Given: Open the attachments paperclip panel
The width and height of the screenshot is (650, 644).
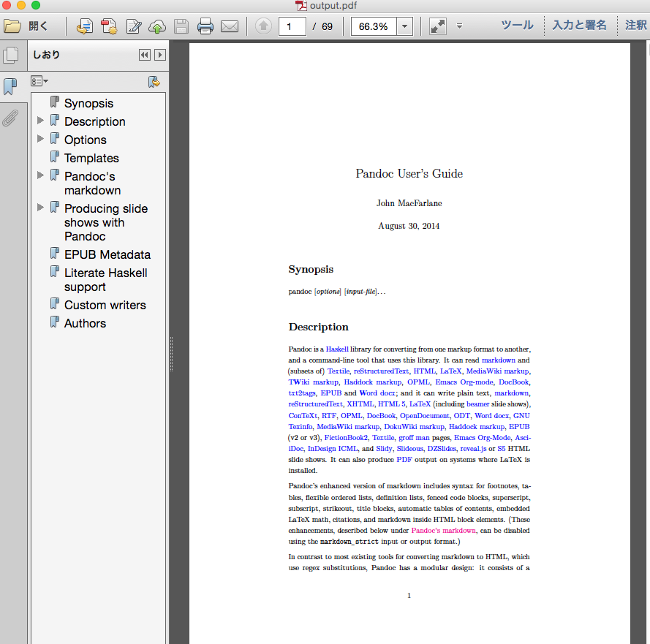Looking at the screenshot, I should click(10, 118).
